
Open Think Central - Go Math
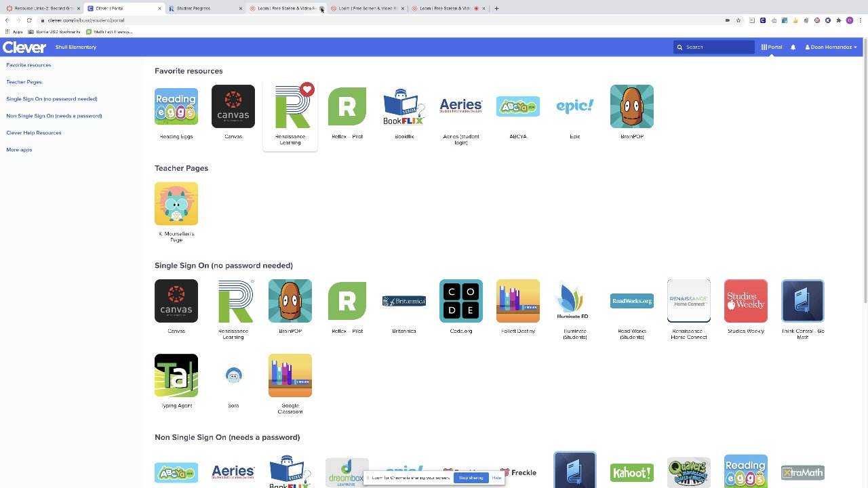(x=803, y=301)
